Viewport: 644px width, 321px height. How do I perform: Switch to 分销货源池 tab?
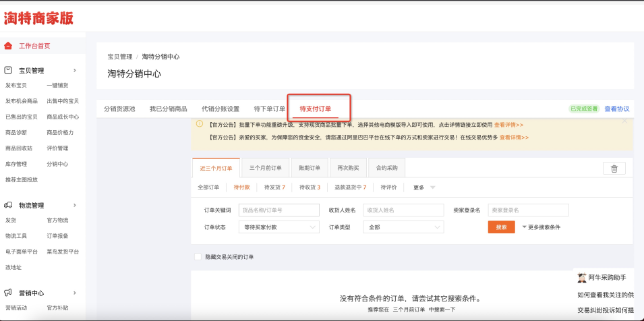coord(119,109)
